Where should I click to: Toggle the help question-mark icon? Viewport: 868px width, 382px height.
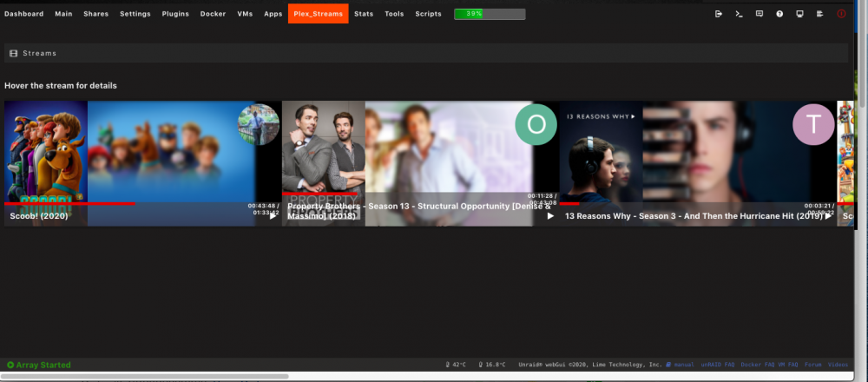tap(779, 14)
